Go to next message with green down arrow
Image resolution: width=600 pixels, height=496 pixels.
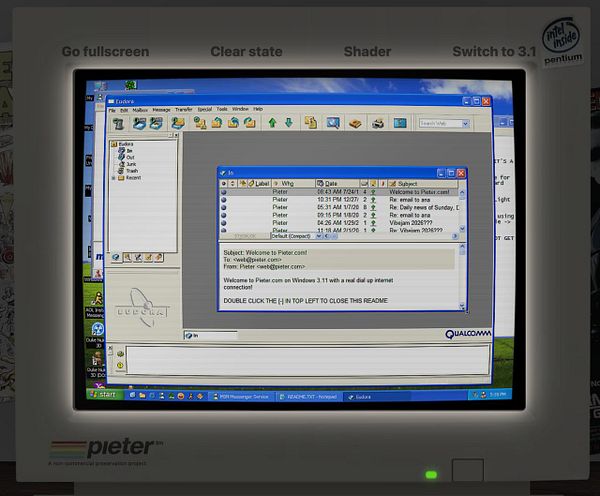(x=289, y=123)
